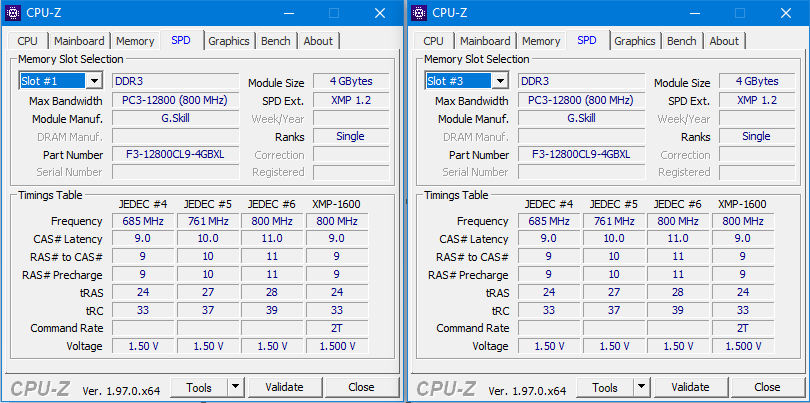Click G.Skill manufacturer field in right window

point(582,118)
